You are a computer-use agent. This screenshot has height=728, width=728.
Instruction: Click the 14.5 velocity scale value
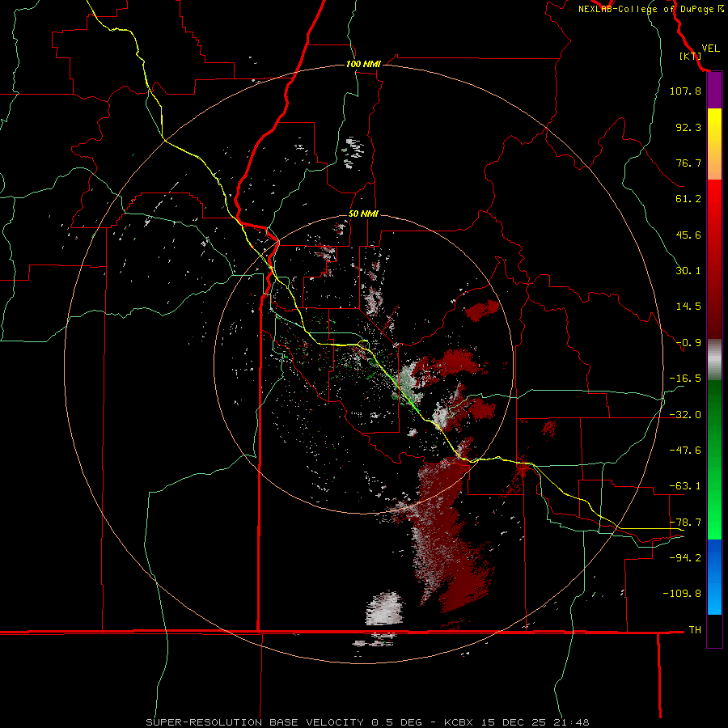[688, 307]
